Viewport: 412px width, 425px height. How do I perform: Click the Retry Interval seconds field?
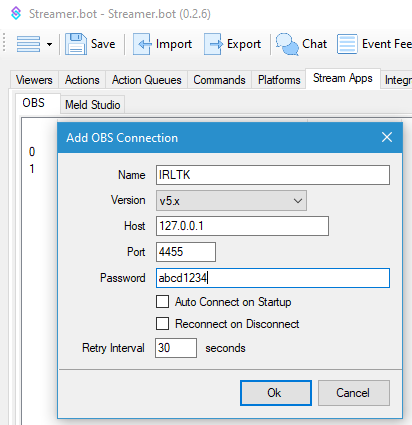pyautogui.click(x=176, y=348)
